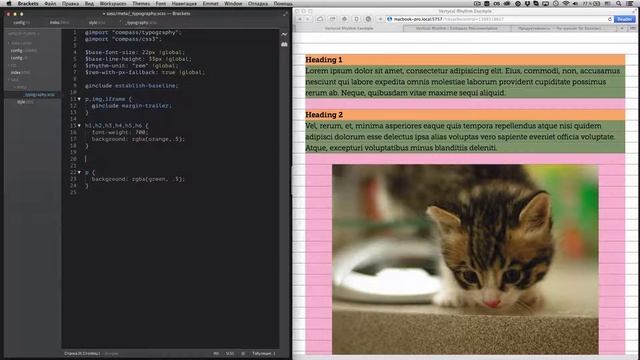
Task: Open Extension Manager icon in Brackets sidebar
Action: (x=284, y=44)
